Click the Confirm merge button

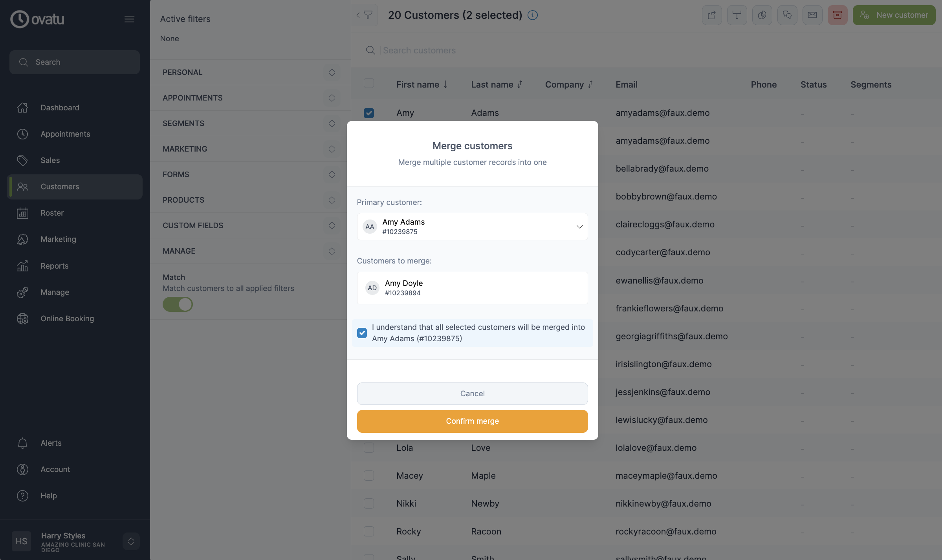pos(472,421)
